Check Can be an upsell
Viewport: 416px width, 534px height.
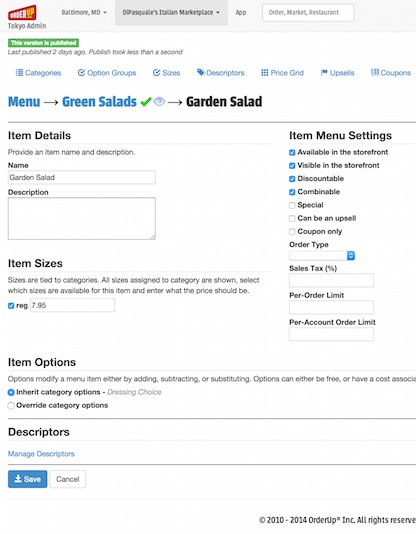[292, 219]
